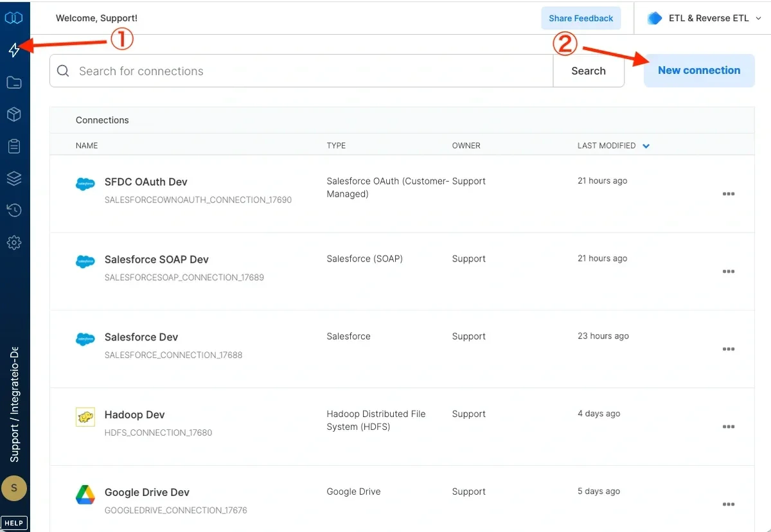Click the Salesforce icon for Salesforce SOAP Dev

[85, 262]
